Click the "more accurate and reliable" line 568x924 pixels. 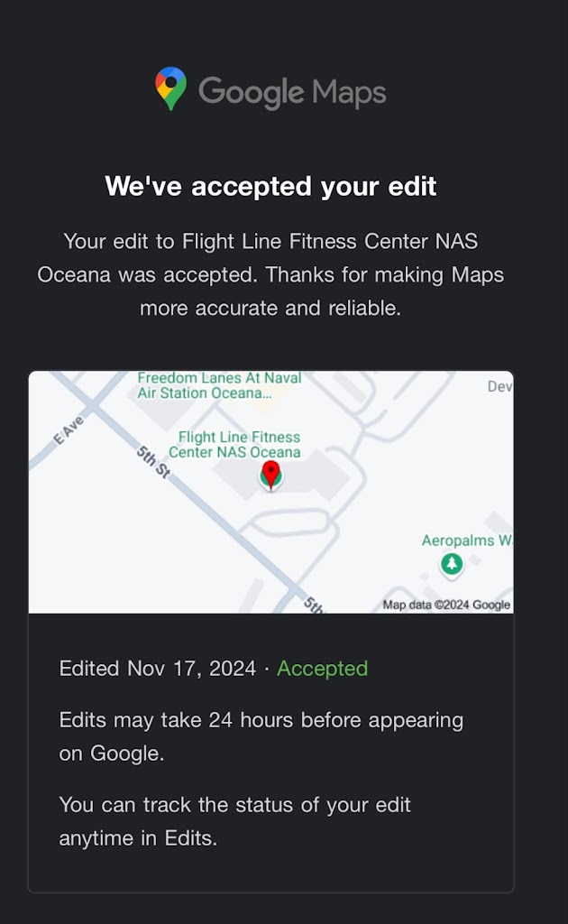pyautogui.click(x=270, y=308)
